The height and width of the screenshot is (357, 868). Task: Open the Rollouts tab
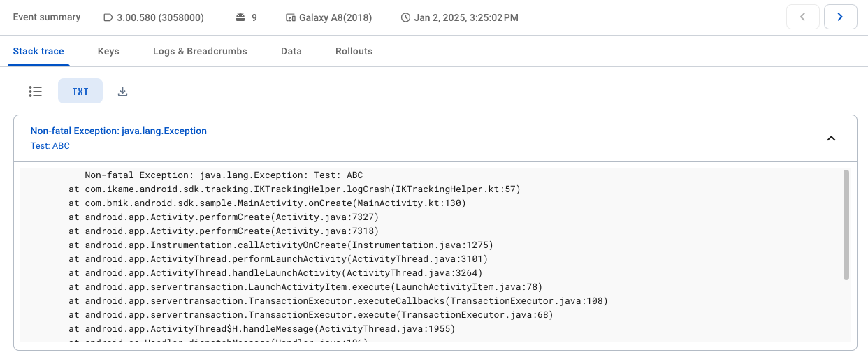pyautogui.click(x=354, y=51)
